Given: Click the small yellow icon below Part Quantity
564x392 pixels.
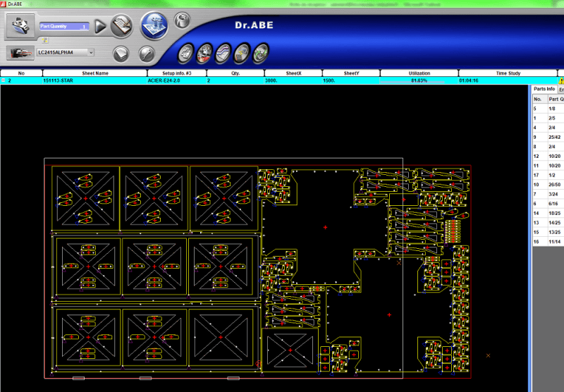Looking at the screenshot, I should pos(44,40).
